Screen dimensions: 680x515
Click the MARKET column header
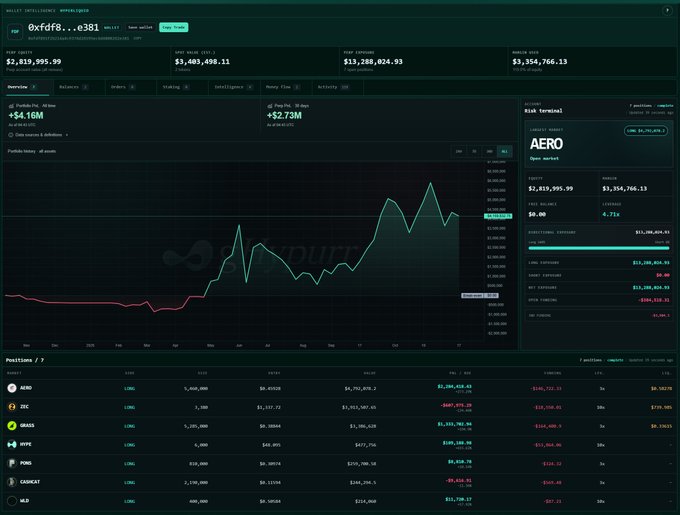(14, 373)
